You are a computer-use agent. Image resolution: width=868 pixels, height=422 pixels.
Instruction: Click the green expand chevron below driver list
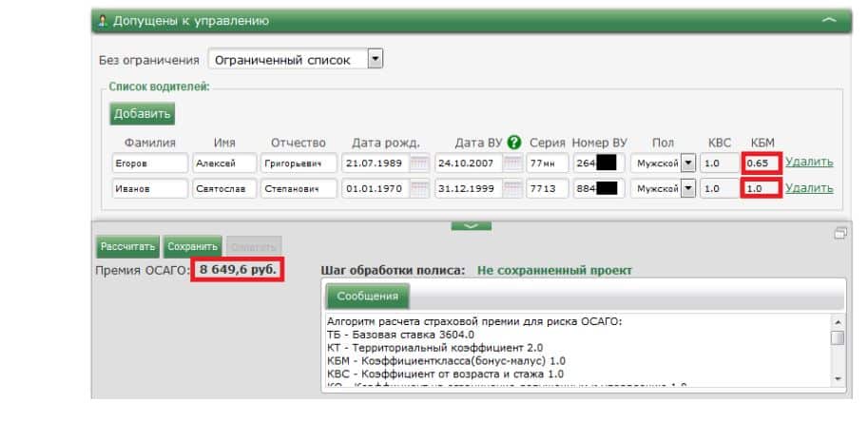[x=472, y=225]
